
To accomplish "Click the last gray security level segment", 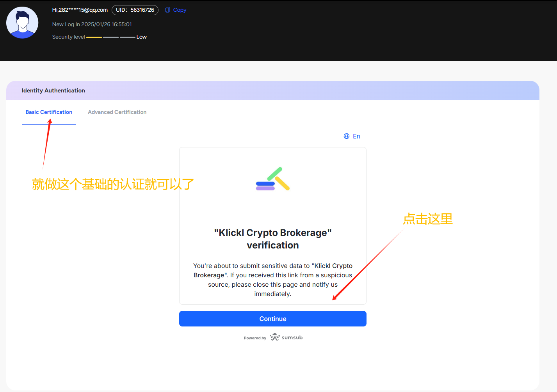I will [127, 37].
